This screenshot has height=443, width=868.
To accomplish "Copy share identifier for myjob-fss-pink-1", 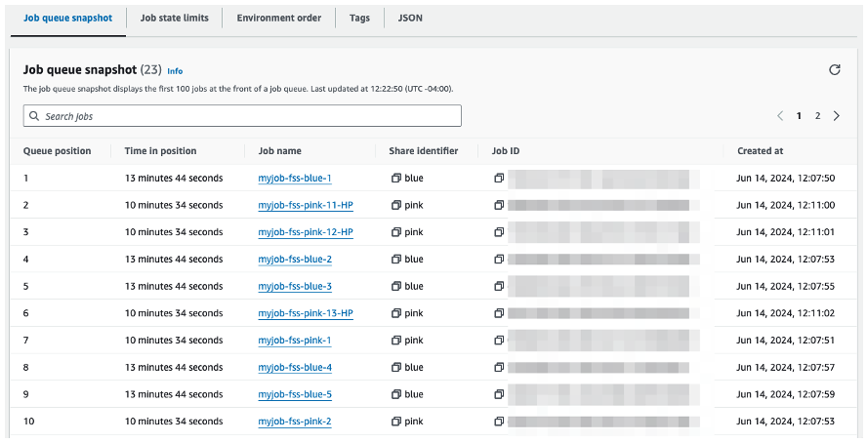I will pos(395,341).
